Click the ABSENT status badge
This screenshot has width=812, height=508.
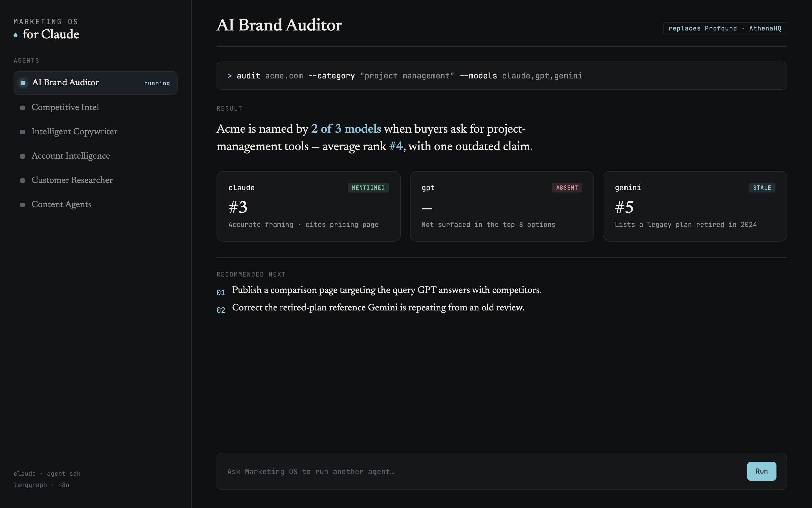click(567, 188)
